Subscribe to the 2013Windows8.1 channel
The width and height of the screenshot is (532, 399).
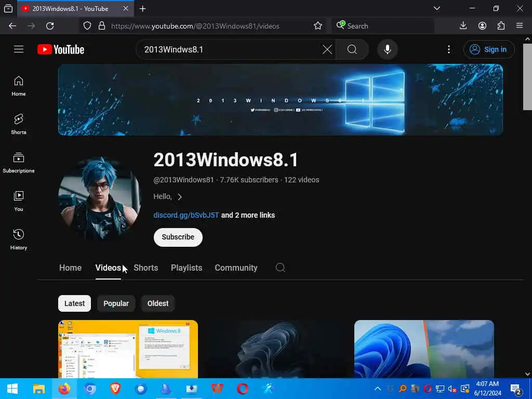click(x=178, y=237)
